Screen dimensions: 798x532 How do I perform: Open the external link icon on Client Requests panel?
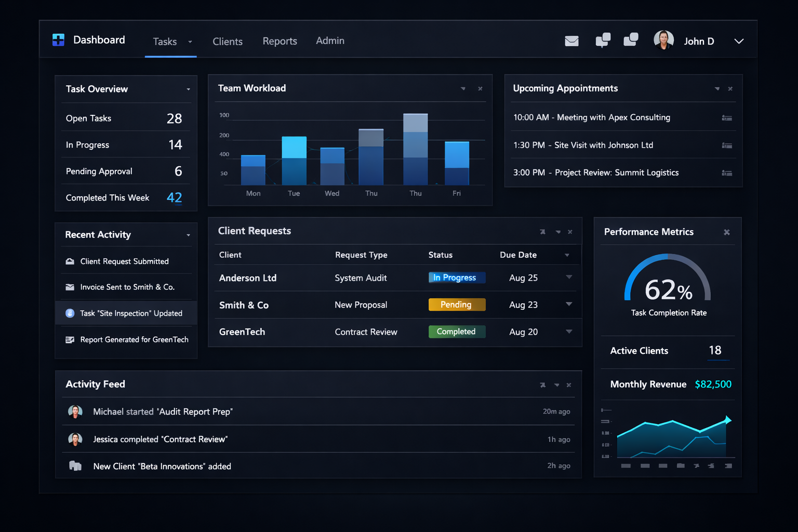click(x=542, y=232)
